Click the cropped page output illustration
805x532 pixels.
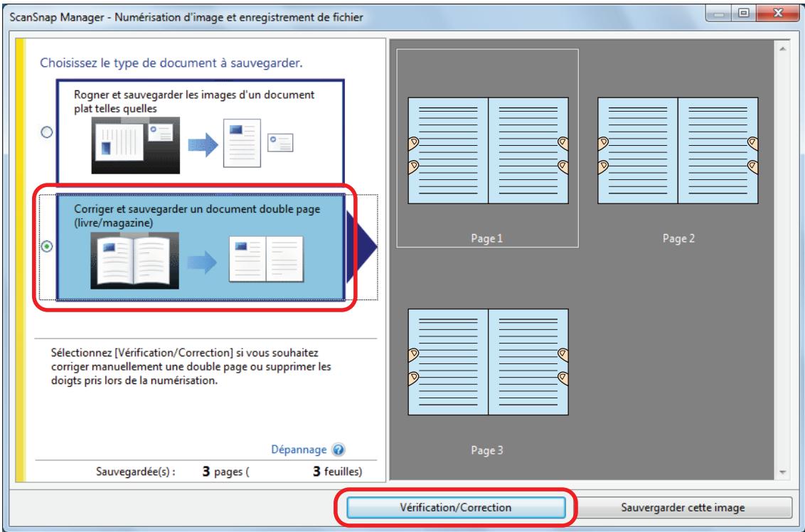(x=242, y=143)
